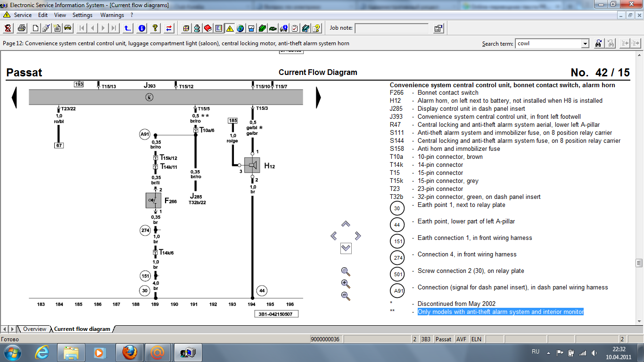Click legend text 'Bonnet contact switch'
644x362 pixels.
point(448,93)
